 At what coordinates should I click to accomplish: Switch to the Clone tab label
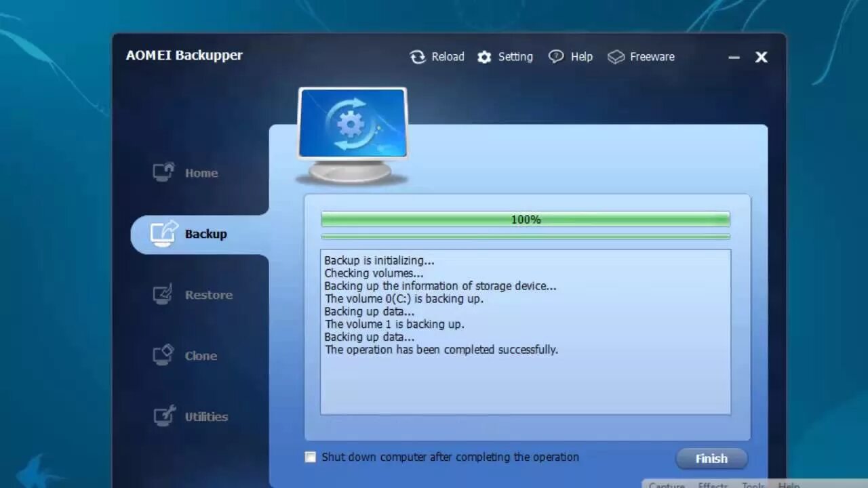click(201, 356)
